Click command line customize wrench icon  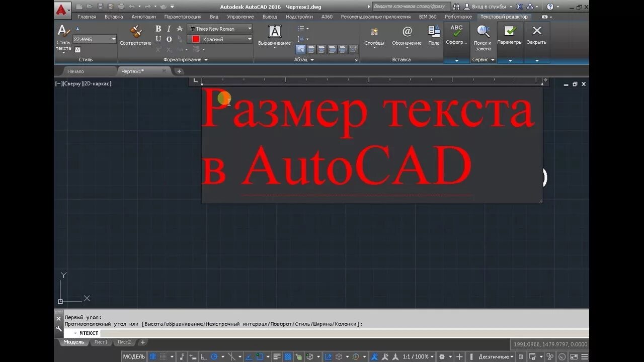click(58, 328)
